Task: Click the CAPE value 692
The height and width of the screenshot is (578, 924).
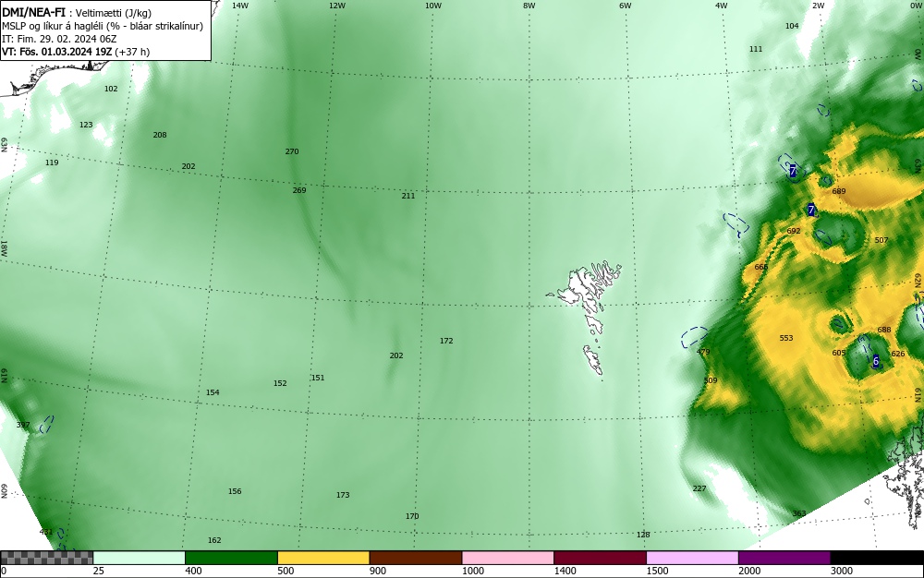Action: pos(794,232)
